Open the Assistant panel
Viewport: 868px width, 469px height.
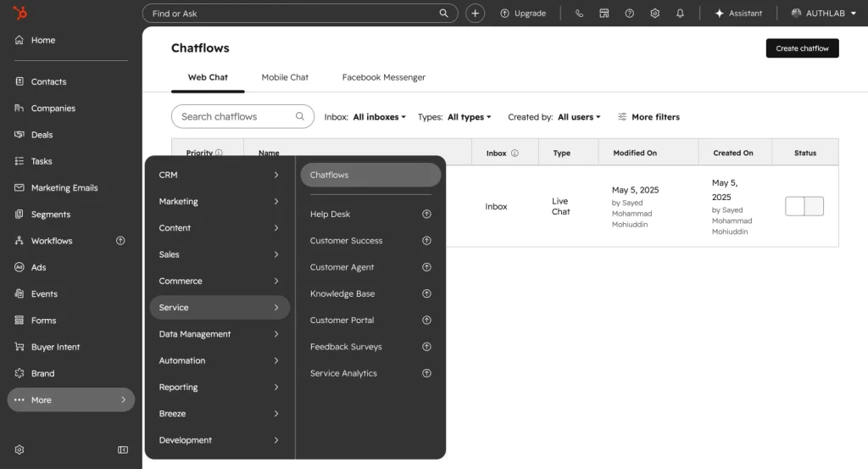coord(738,14)
